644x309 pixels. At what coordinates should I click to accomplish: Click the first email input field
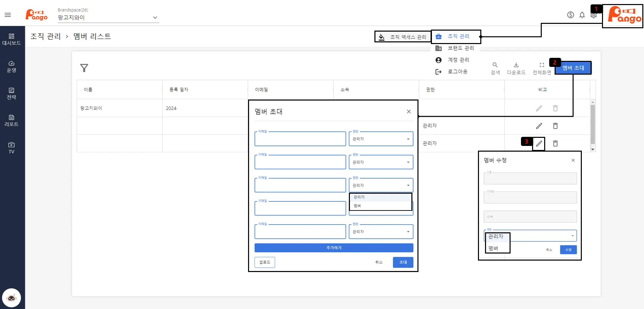tap(300, 139)
